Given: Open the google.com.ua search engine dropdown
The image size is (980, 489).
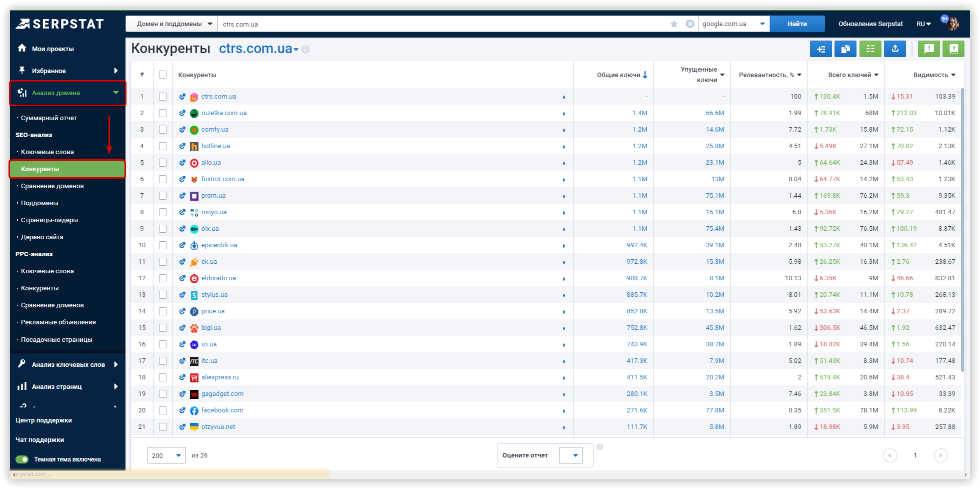Looking at the screenshot, I should (x=733, y=24).
